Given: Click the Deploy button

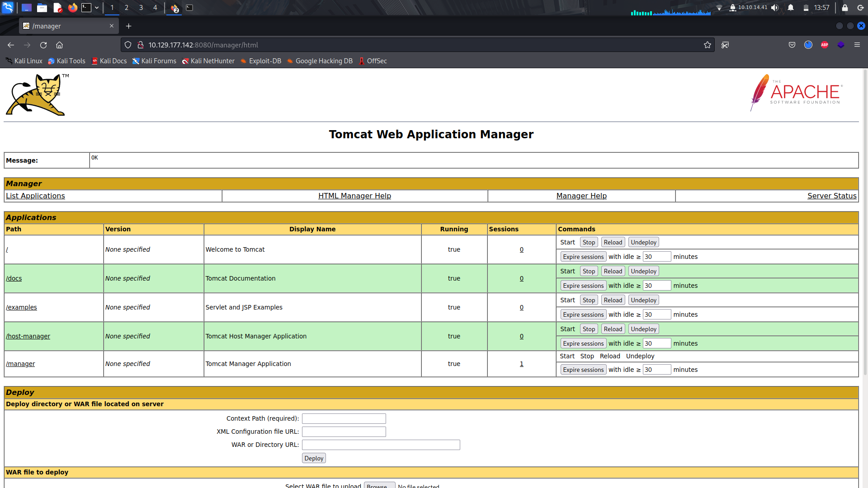Looking at the screenshot, I should pyautogui.click(x=313, y=458).
